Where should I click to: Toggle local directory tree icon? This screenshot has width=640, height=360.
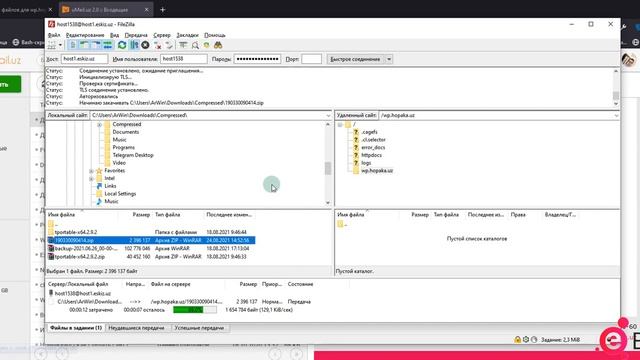point(84,45)
